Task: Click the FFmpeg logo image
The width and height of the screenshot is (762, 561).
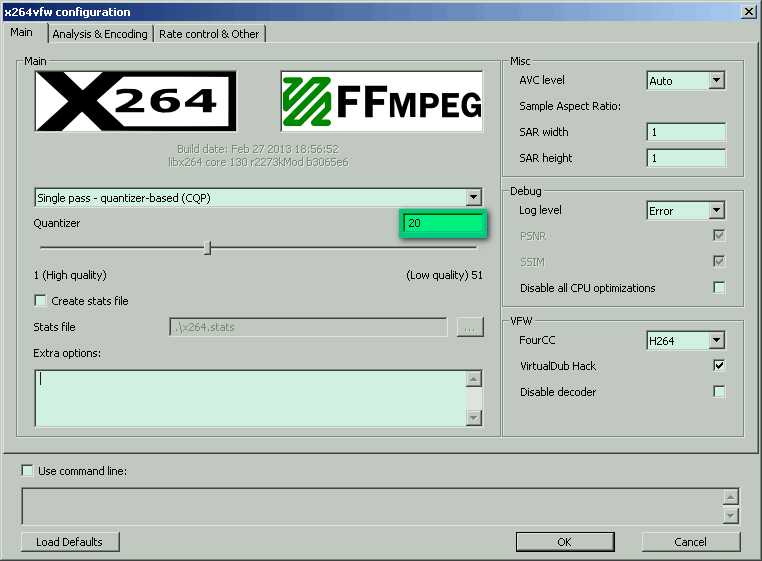Action: [x=381, y=101]
